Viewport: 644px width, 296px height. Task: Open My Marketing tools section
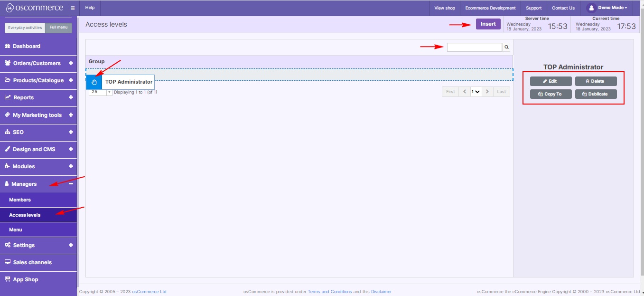tap(38, 115)
